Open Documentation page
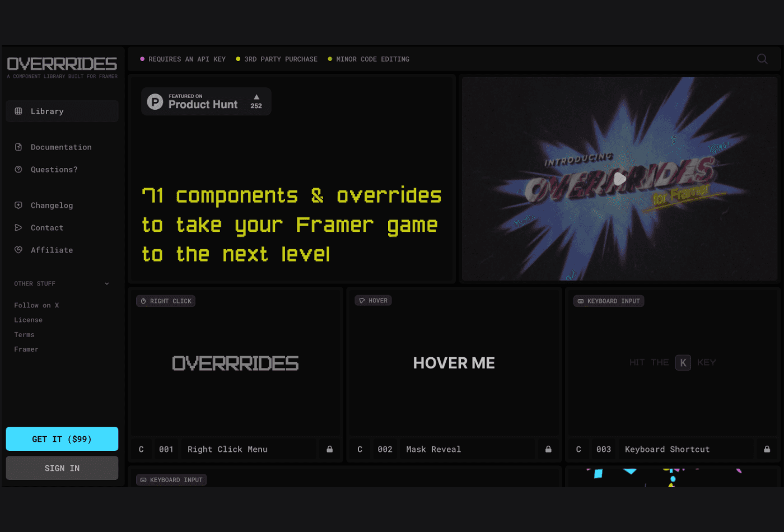This screenshot has height=532, width=784. coord(61,147)
